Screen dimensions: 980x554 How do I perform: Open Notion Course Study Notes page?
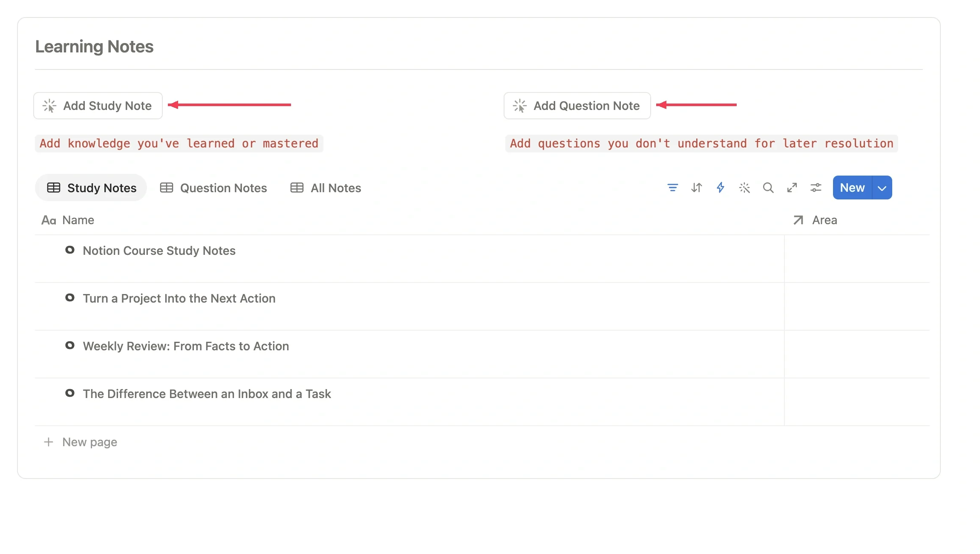pos(159,251)
